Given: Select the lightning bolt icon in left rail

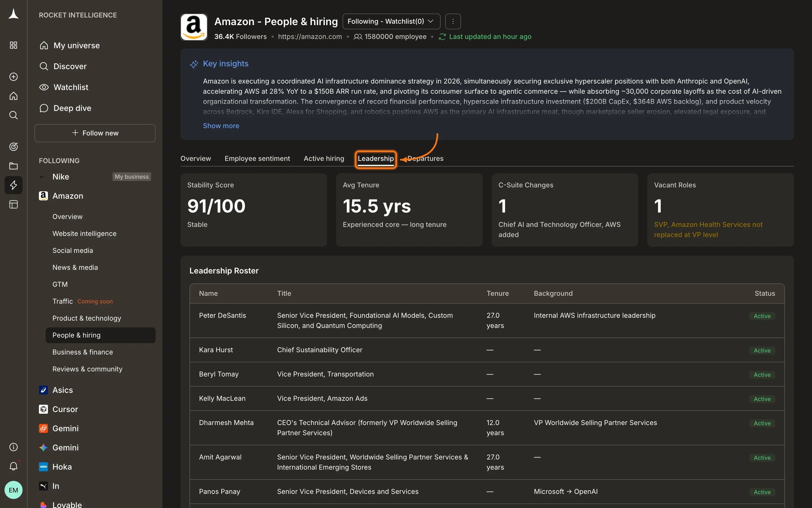Looking at the screenshot, I should (x=14, y=185).
